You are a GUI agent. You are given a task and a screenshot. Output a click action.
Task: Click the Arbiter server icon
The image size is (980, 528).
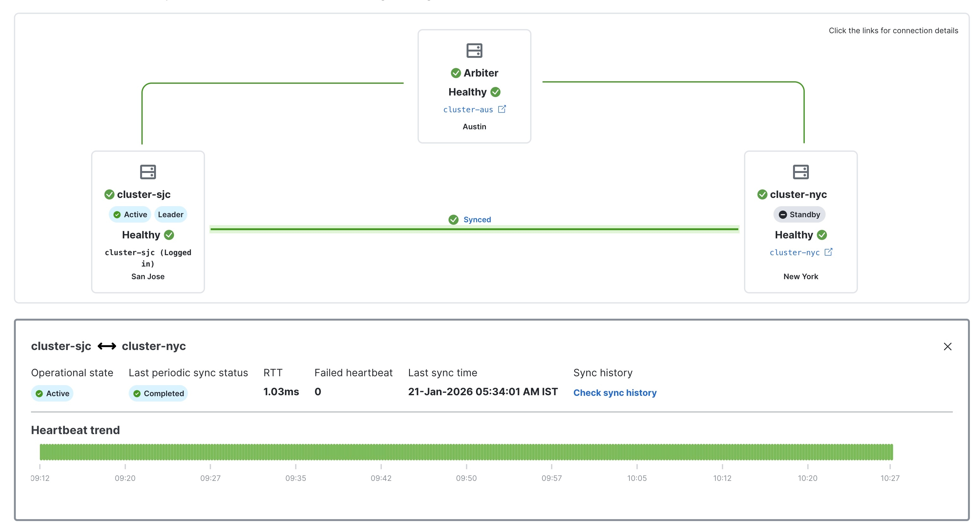click(474, 51)
